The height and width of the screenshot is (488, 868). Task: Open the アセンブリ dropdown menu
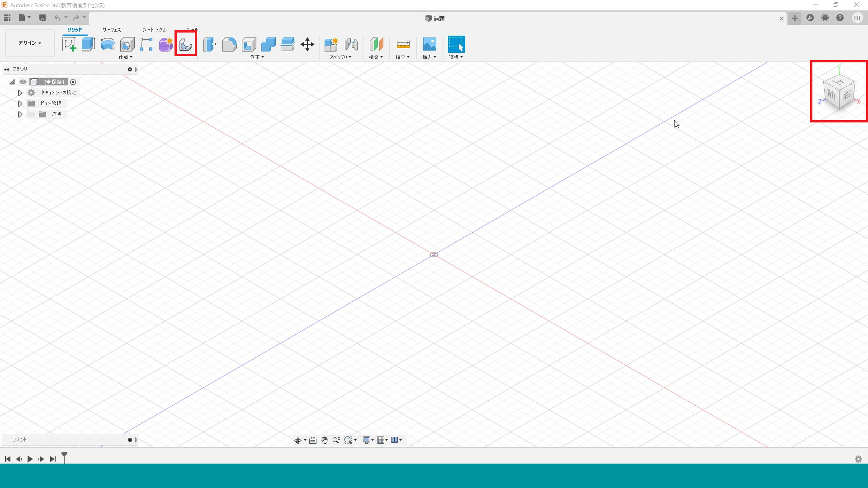coord(340,57)
